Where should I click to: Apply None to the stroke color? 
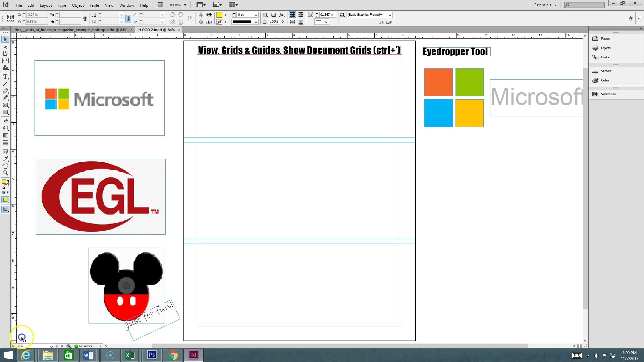[x=220, y=21]
